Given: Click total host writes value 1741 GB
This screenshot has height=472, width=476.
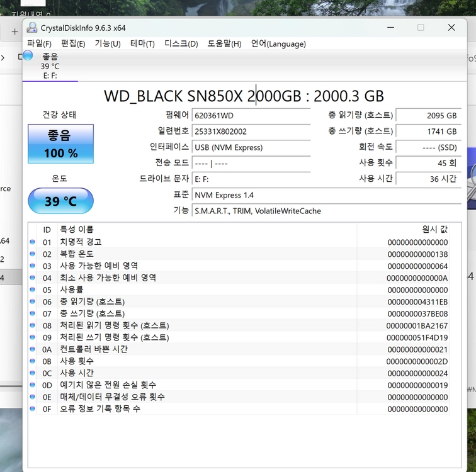Looking at the screenshot, I should pos(429,132).
